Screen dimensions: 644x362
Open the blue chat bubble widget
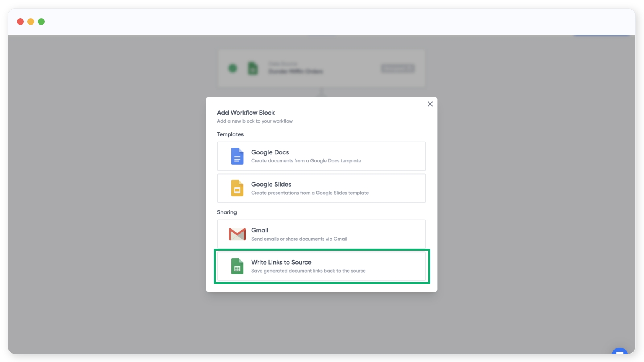pos(619,352)
